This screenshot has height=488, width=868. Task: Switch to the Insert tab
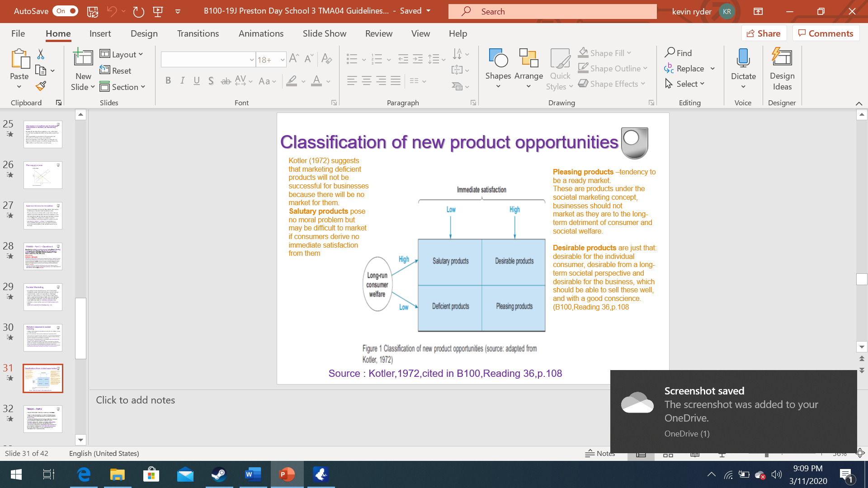(x=100, y=33)
